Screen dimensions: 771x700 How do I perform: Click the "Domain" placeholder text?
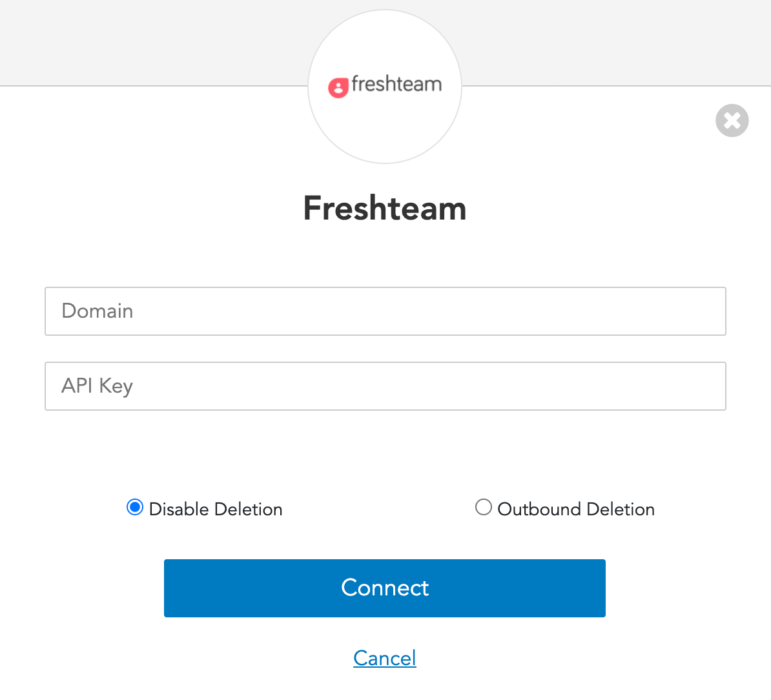(98, 311)
